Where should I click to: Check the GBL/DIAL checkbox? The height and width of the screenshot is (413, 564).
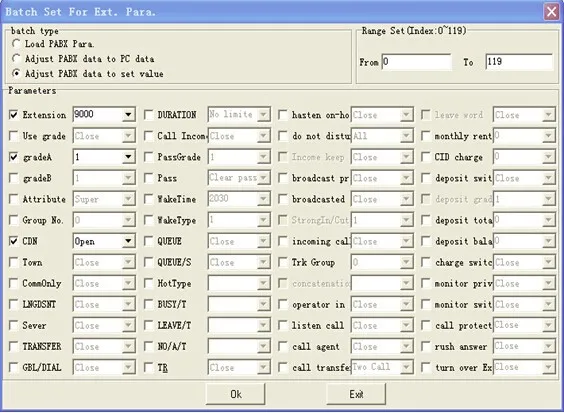coord(14,368)
